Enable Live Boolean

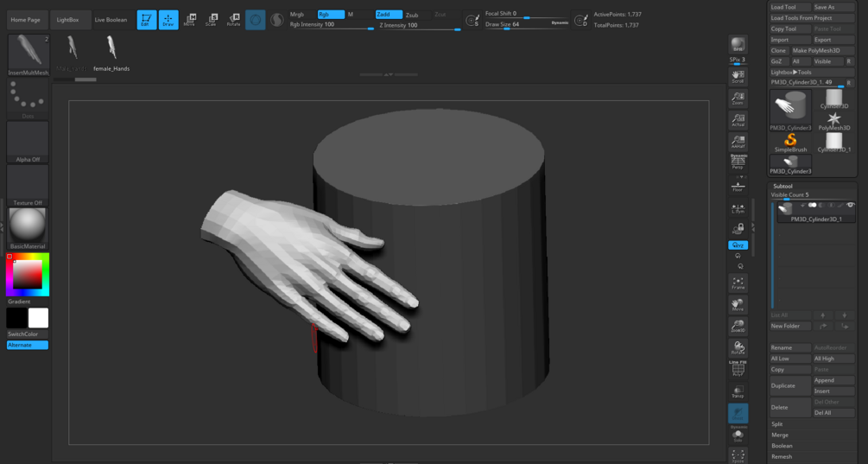[111, 20]
